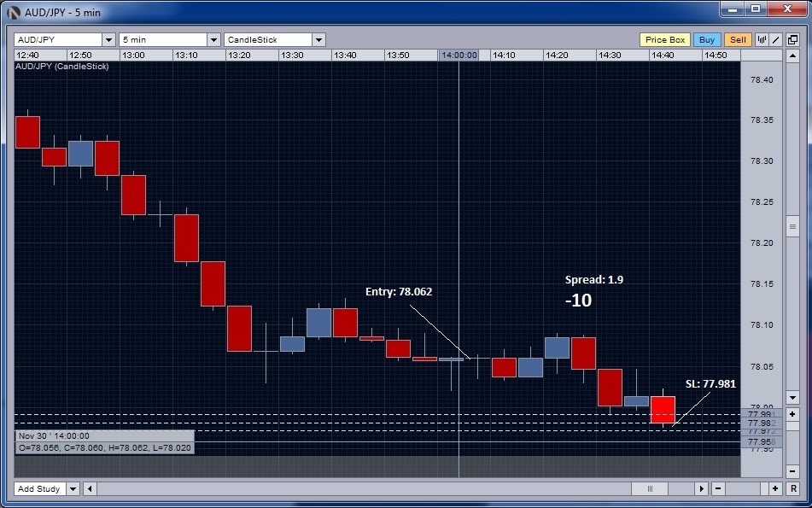Open the Add Study dropdown arrow
Image resolution: width=812 pixels, height=508 pixels.
(x=73, y=489)
